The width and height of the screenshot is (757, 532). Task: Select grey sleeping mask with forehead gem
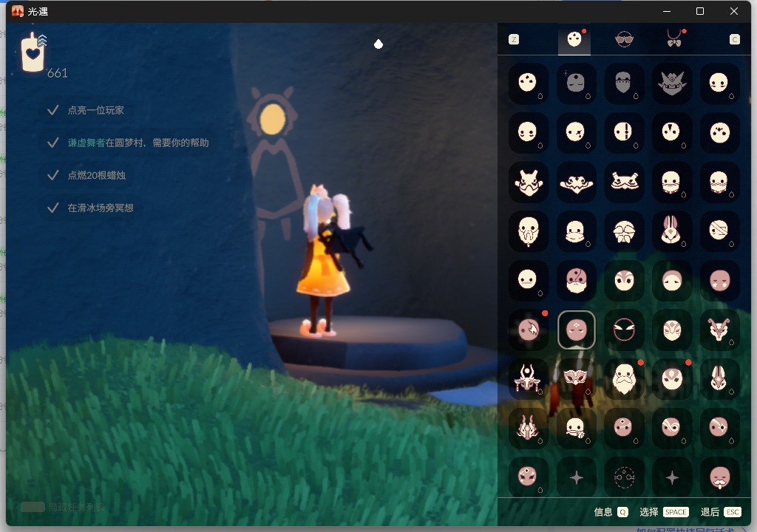tap(576, 83)
